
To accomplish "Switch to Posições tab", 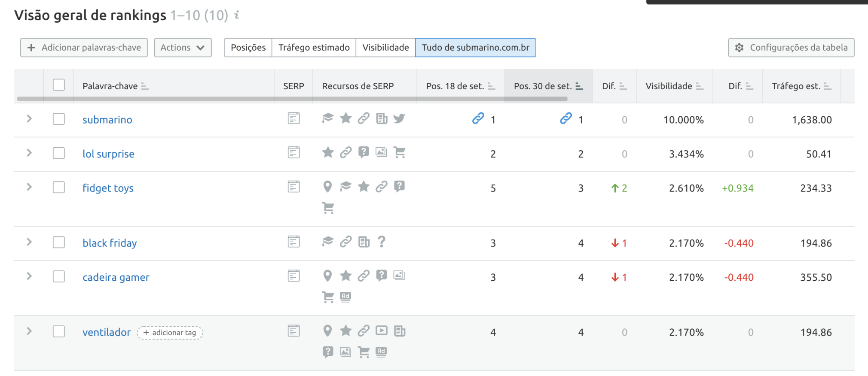I will coord(248,48).
